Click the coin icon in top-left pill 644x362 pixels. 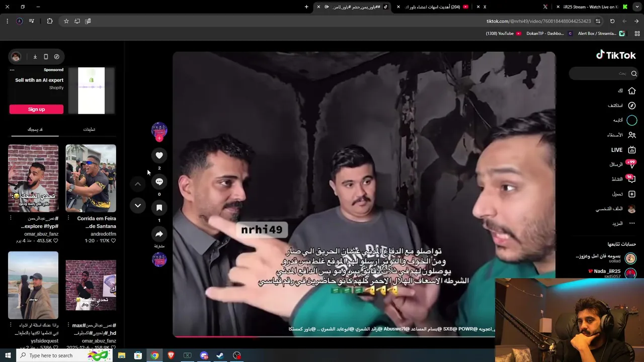tap(56, 57)
